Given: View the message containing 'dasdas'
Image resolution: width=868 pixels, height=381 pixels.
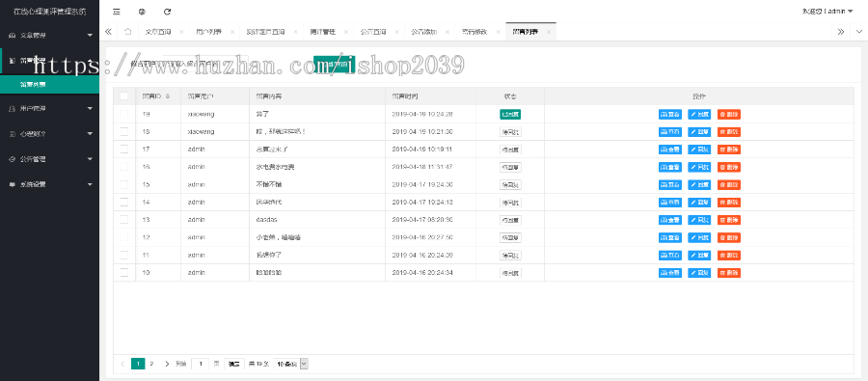Looking at the screenshot, I should point(670,220).
